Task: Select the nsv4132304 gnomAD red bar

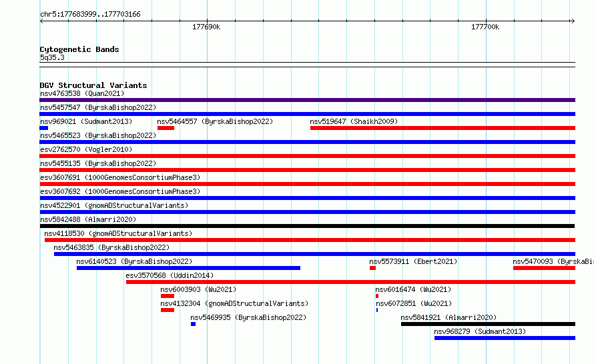Action: click(168, 310)
